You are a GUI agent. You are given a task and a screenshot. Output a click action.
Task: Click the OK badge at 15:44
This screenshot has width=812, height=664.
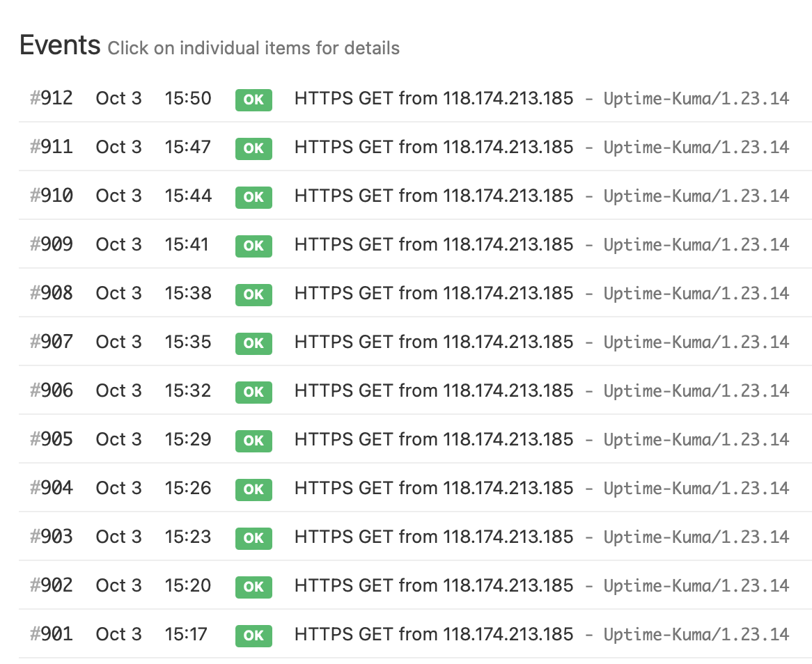point(253,196)
